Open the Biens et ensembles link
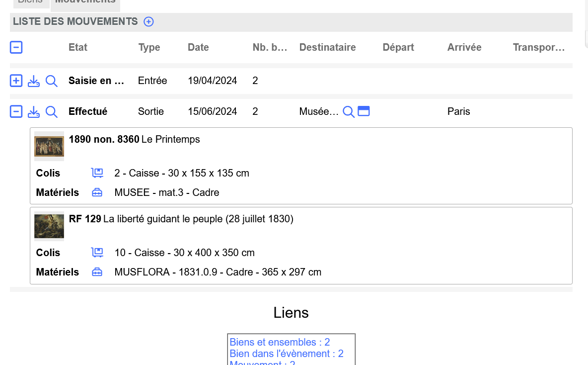 [x=280, y=342]
